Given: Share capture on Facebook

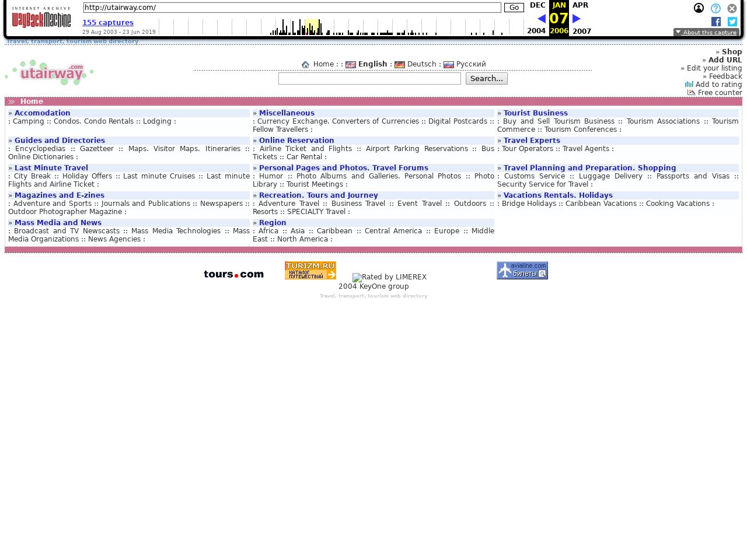Looking at the screenshot, I should (x=716, y=22).
